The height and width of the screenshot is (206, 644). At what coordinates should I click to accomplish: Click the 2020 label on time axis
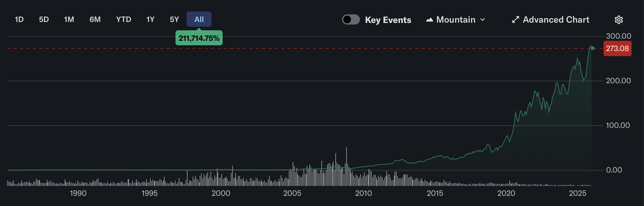tap(506, 193)
